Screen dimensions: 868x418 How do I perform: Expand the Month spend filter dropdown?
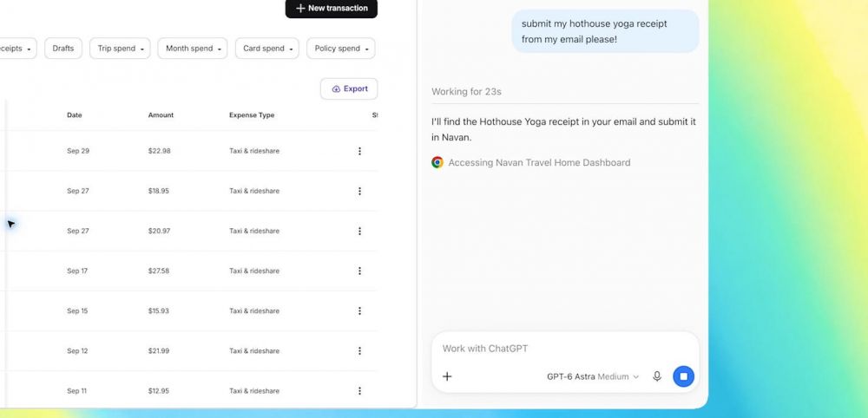(x=193, y=48)
